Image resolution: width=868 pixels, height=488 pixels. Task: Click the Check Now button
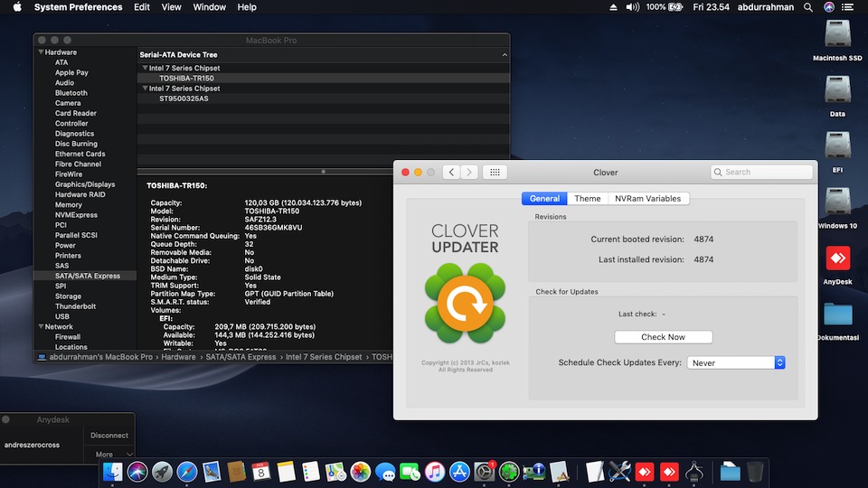click(x=663, y=337)
